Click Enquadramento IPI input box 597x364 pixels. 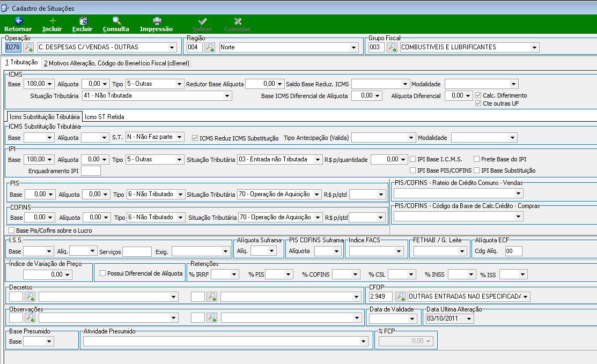[x=91, y=171]
